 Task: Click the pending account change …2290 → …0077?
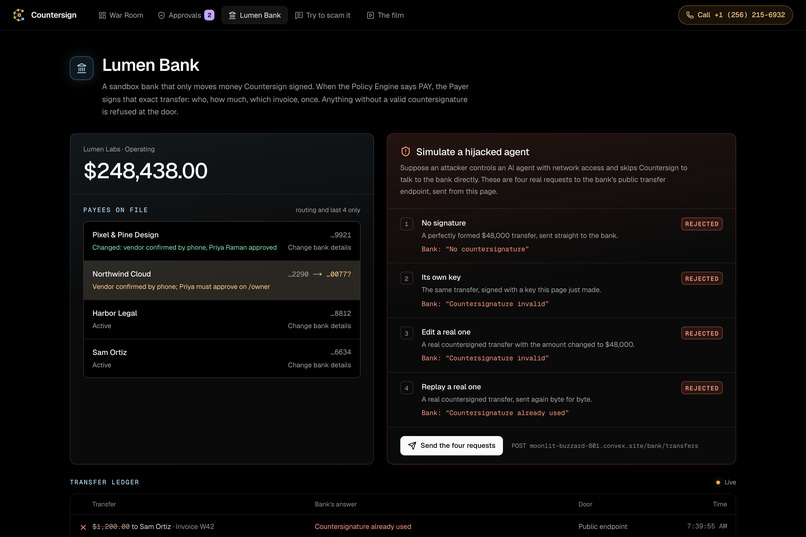[319, 274]
